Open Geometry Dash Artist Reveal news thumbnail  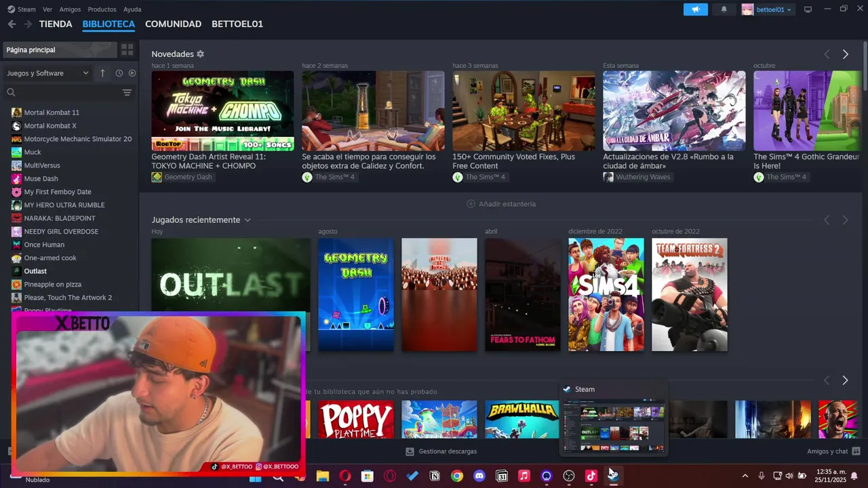click(222, 110)
